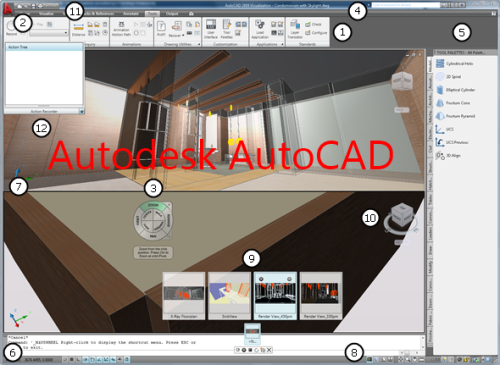Expand the Recover dropdown arrow
500x365 pixels.
(x=183, y=35)
